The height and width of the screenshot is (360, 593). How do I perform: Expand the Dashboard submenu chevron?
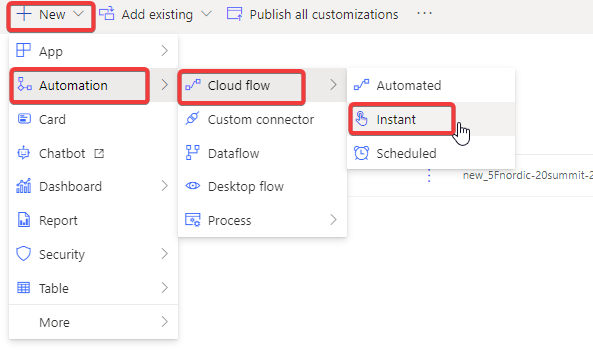pos(164,186)
